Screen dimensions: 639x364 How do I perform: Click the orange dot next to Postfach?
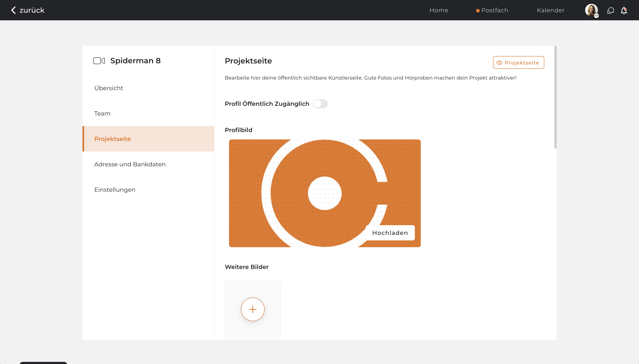point(478,11)
